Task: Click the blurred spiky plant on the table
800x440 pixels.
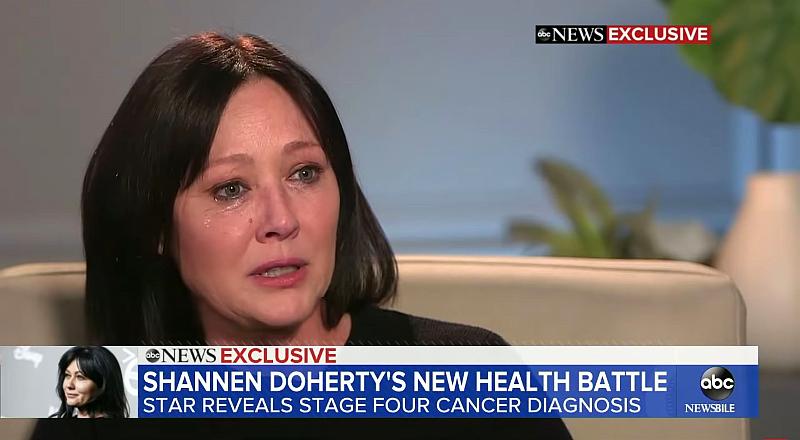Action: 587,212
